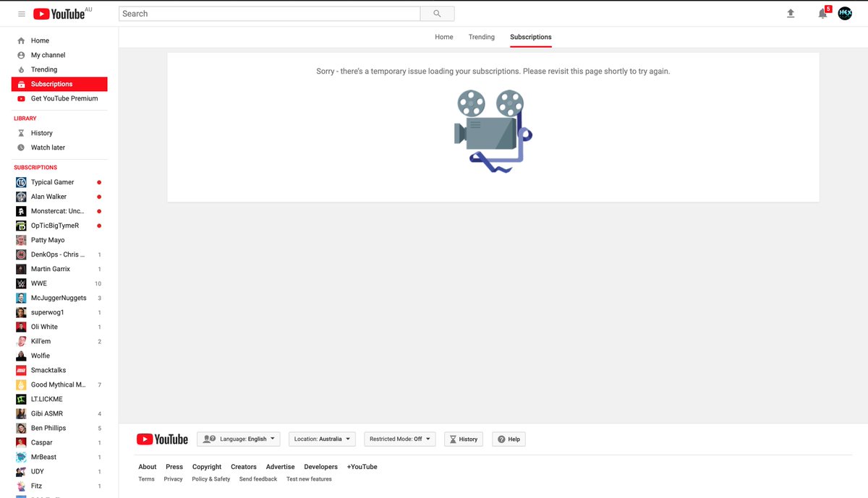This screenshot has width=868, height=498.
Task: Open the UDY subscription
Action: (59, 471)
